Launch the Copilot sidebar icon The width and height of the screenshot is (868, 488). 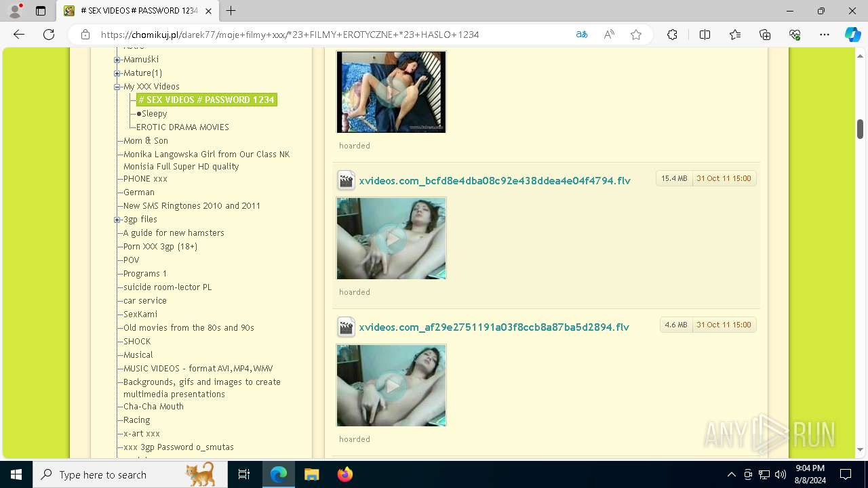852,35
